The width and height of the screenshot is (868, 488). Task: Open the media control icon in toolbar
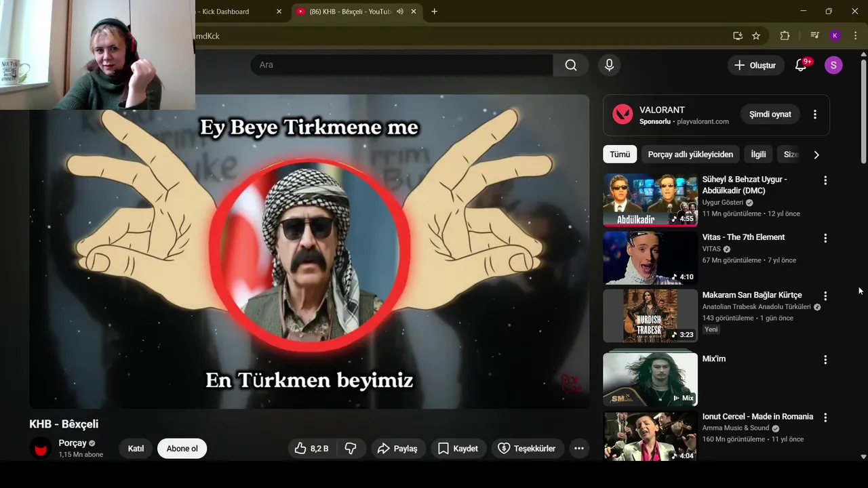pos(814,36)
